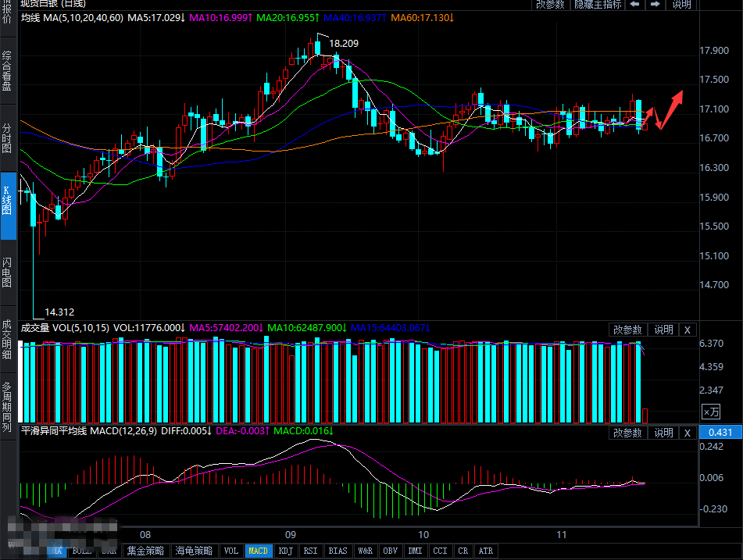
Task: Switch to the 海龟策略 tab
Action: click(x=192, y=551)
